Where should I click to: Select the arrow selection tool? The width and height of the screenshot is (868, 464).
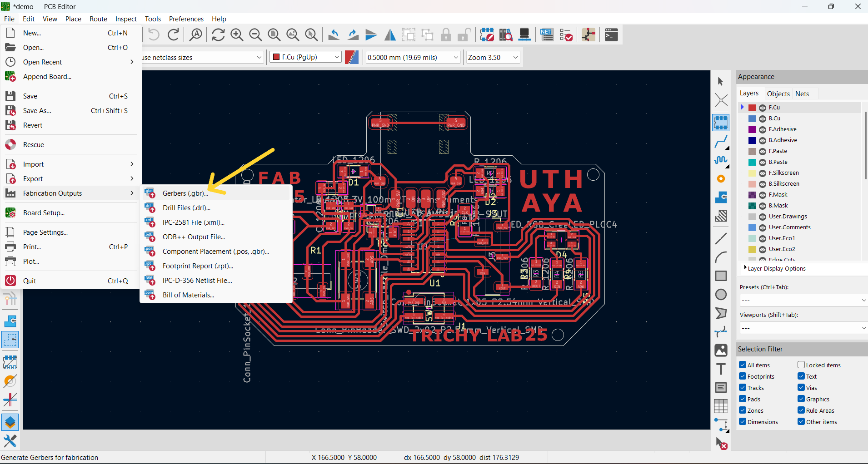(x=721, y=82)
